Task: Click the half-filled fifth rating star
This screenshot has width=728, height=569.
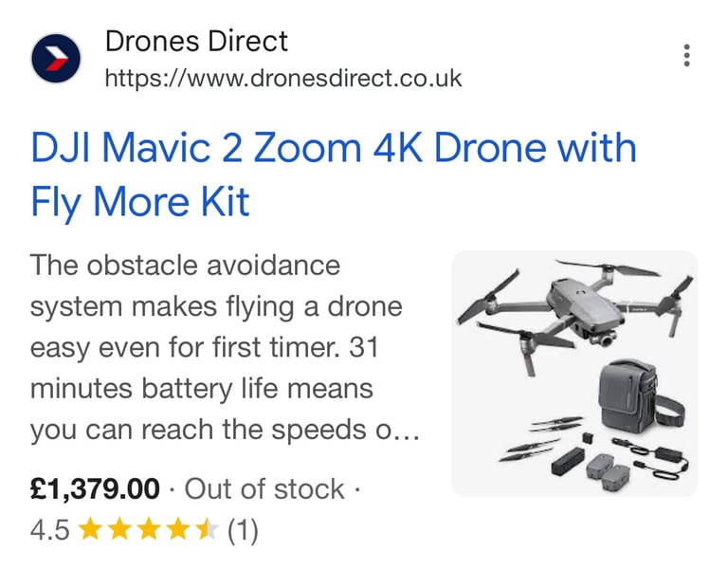Action: (207, 529)
